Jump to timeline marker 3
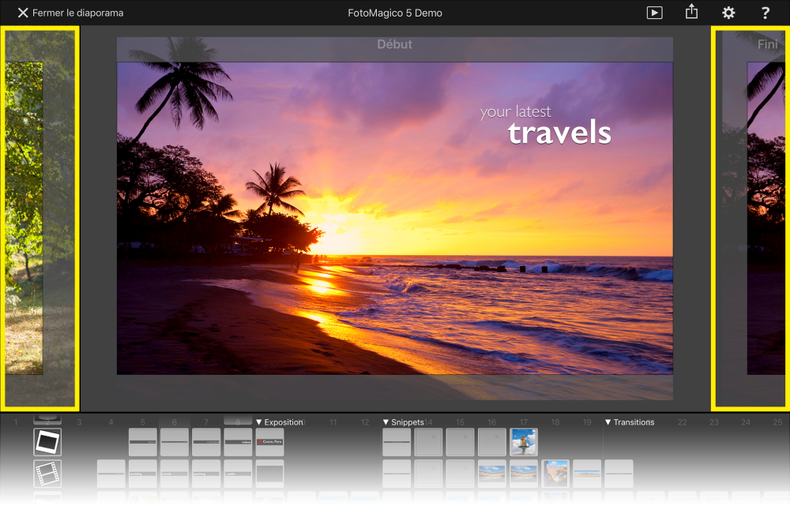790x532 pixels. (79, 422)
